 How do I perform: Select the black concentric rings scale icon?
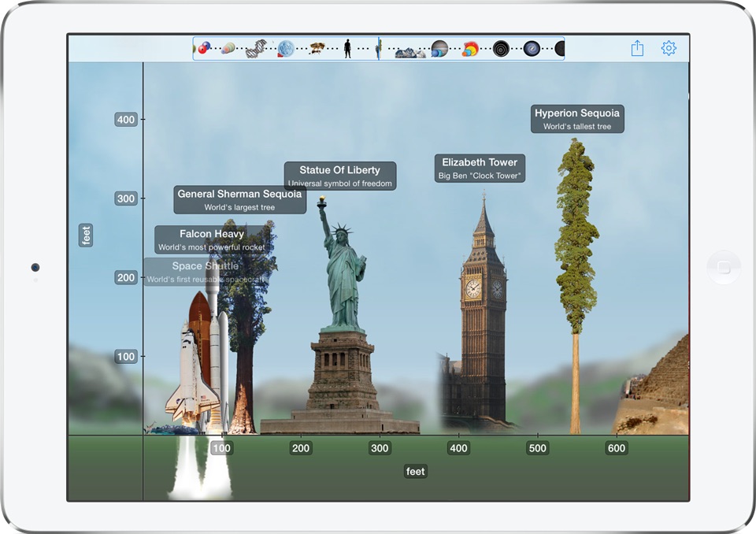coord(501,49)
